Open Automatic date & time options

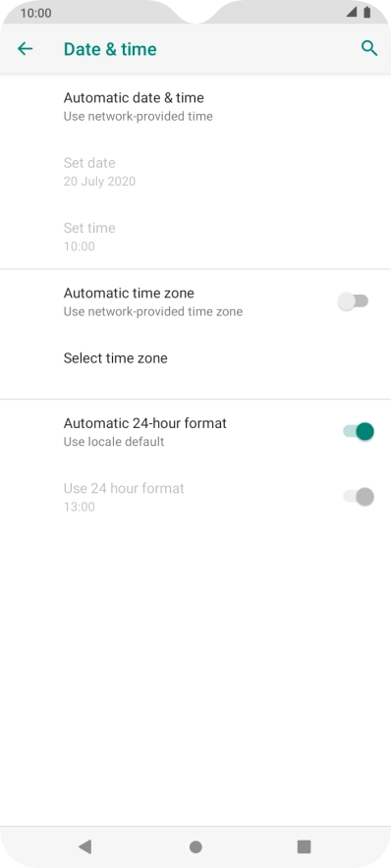point(195,106)
